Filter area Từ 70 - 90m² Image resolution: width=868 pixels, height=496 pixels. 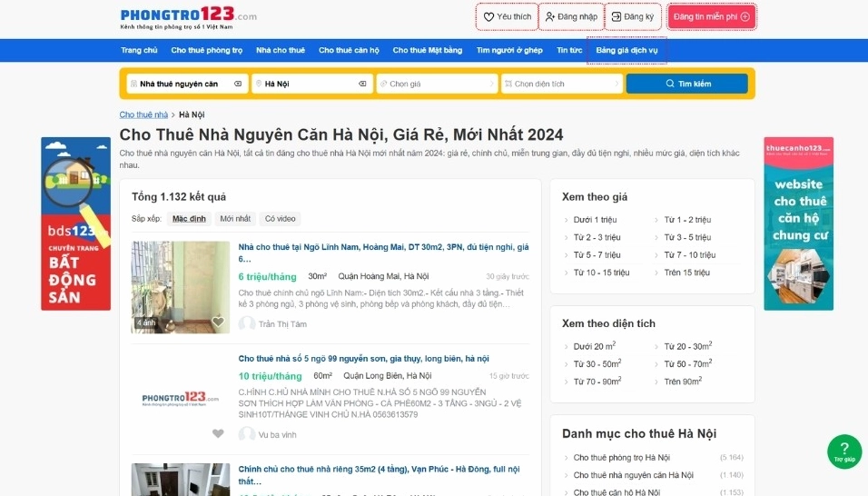click(x=597, y=382)
